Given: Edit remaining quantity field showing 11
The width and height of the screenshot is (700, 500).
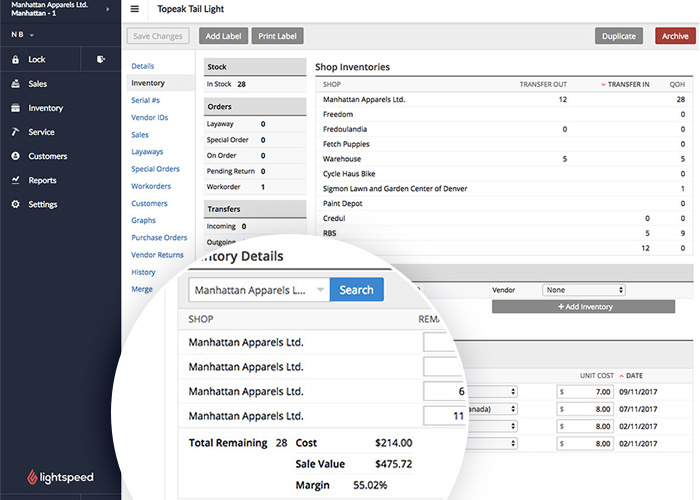Looking at the screenshot, I should [445, 416].
